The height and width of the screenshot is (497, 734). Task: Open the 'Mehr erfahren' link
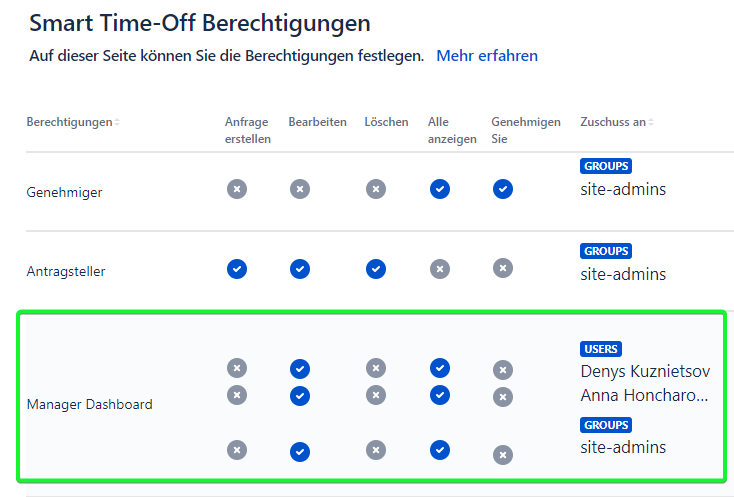(487, 56)
